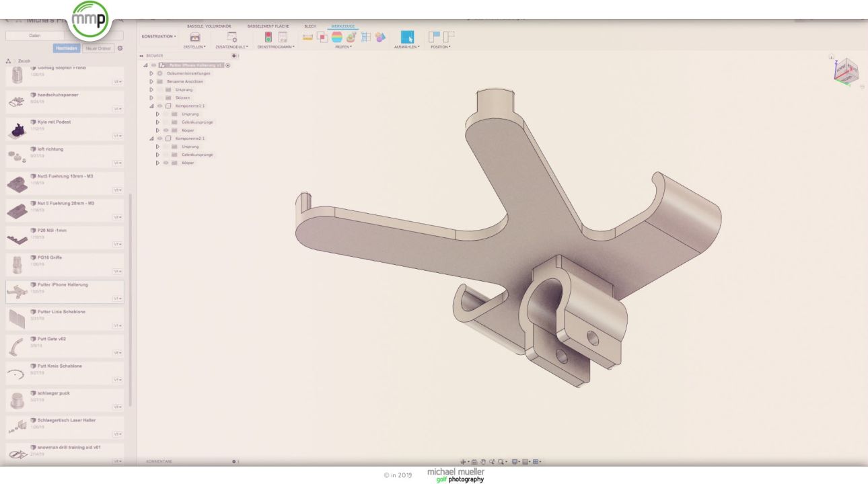Open the Zusatzmodule menu

231,47
